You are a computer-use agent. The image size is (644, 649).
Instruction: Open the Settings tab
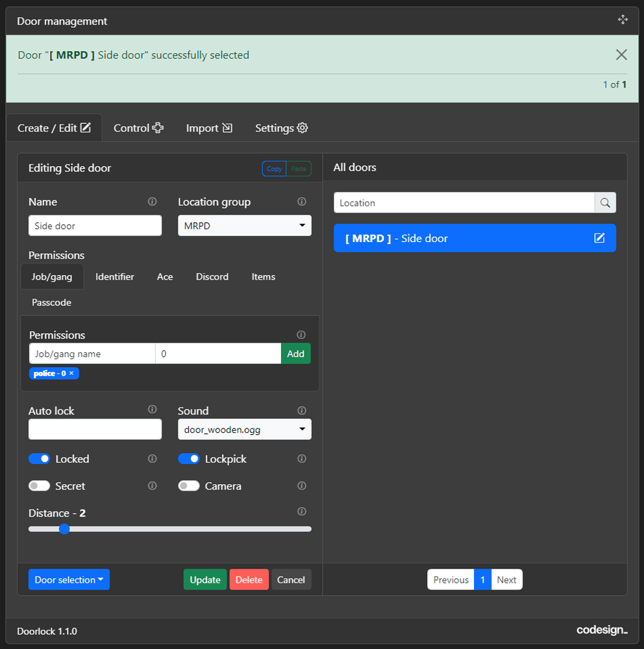coord(281,128)
